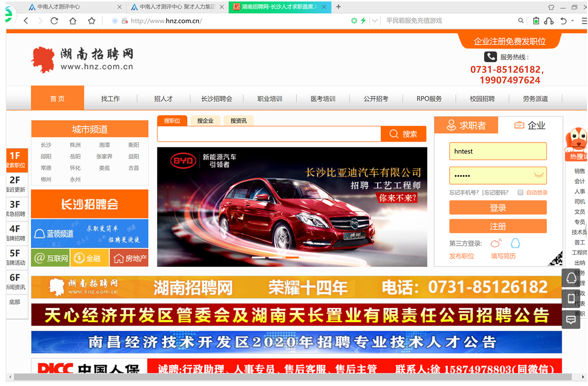Close the active 湖南招聘网 browser tab

coord(324,7)
